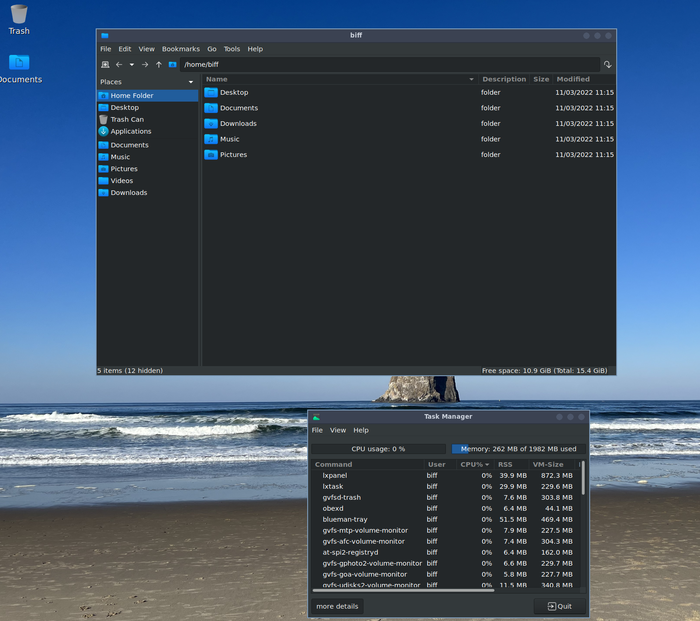Expand the Places side pane dropdown
The image size is (700, 621).
[190, 82]
